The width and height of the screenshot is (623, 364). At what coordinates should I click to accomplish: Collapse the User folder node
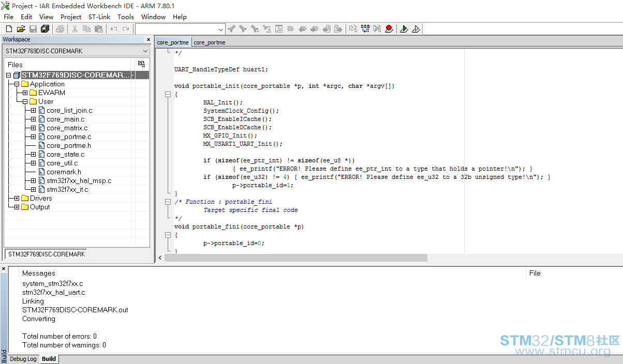[25, 101]
